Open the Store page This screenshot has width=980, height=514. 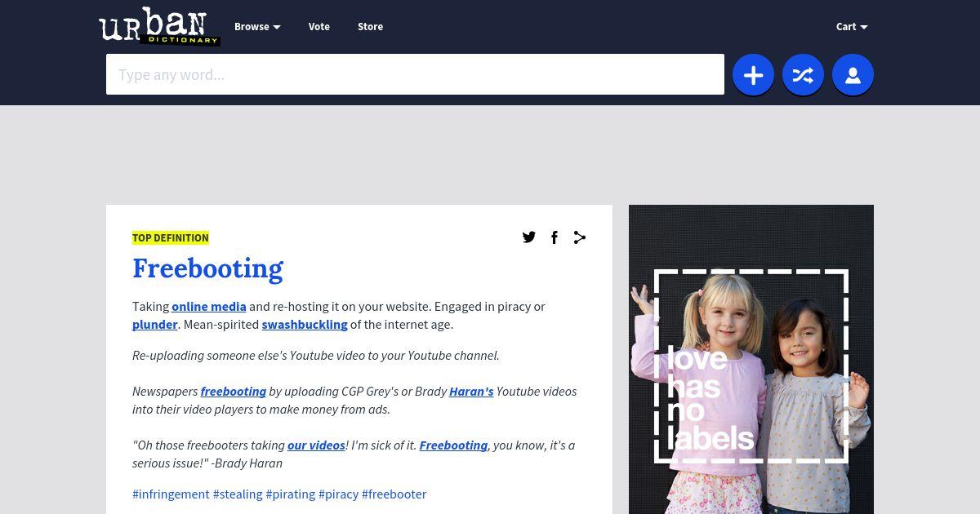coord(370,26)
